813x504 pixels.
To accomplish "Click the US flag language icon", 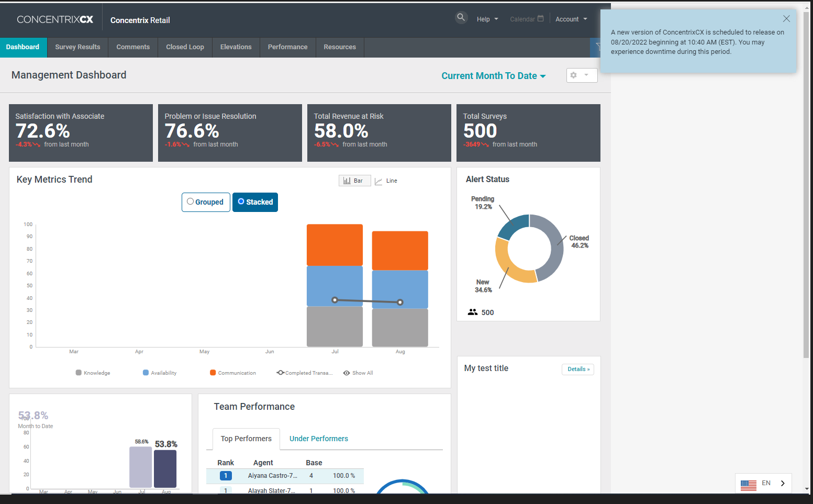I will coord(748,484).
